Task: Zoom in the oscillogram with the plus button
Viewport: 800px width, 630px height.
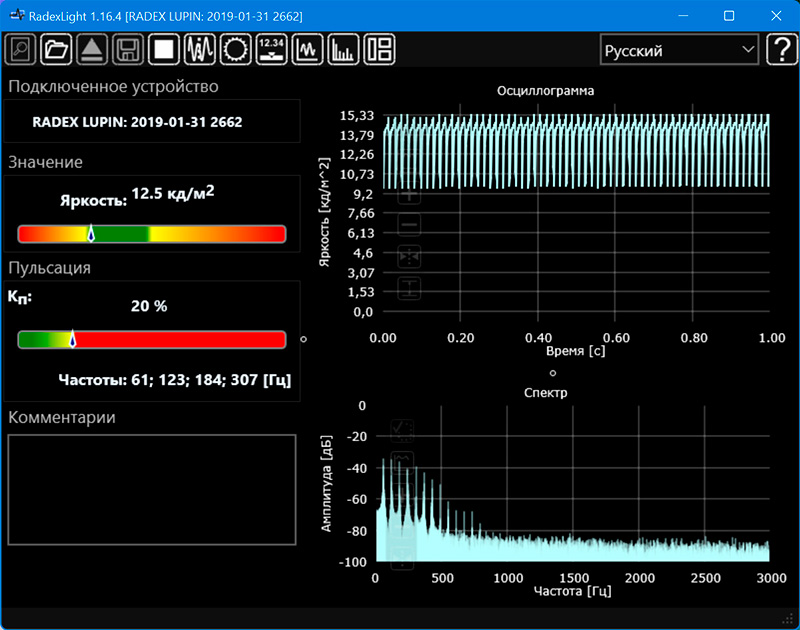Action: [410, 196]
